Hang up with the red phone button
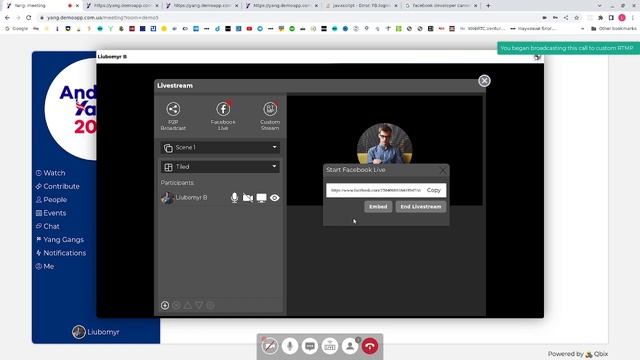The width and height of the screenshot is (640, 360). pos(370,346)
